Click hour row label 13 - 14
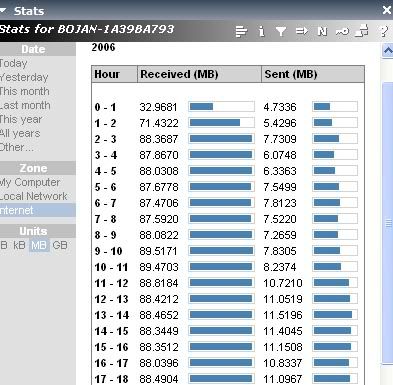The image size is (393, 385). point(111,315)
